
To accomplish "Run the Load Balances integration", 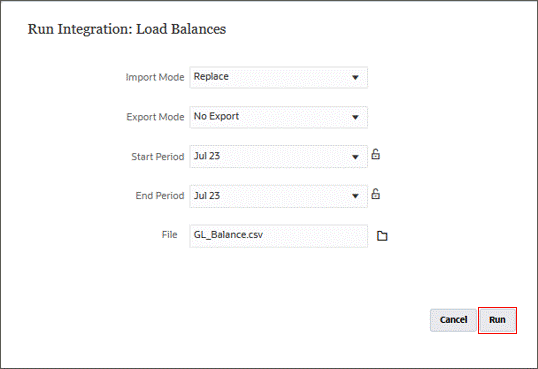I will (x=497, y=320).
